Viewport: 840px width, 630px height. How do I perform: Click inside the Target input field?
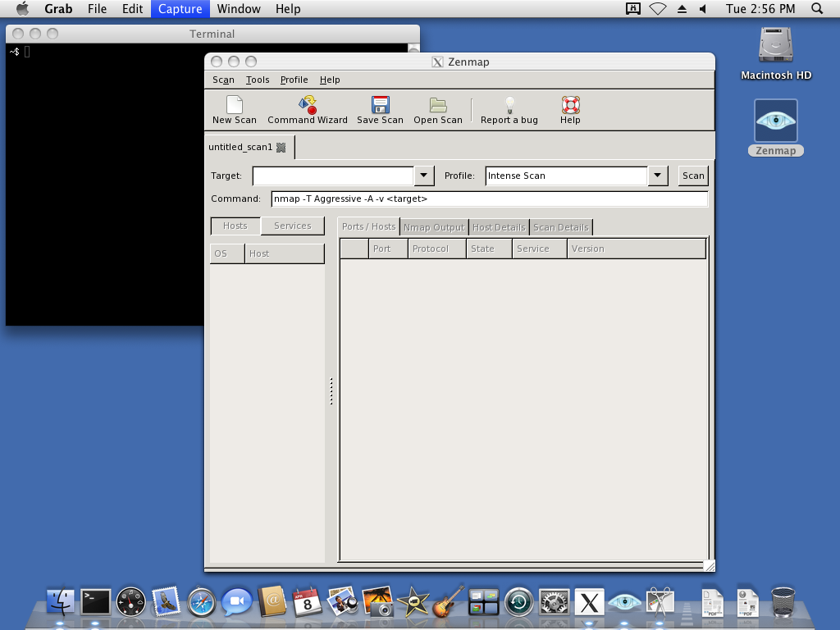[333, 176]
